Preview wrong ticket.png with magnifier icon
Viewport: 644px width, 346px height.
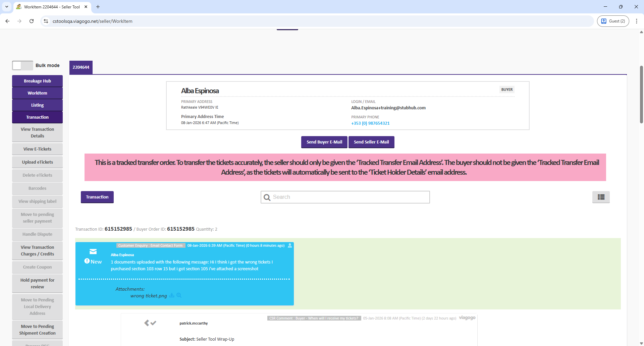pos(179,295)
